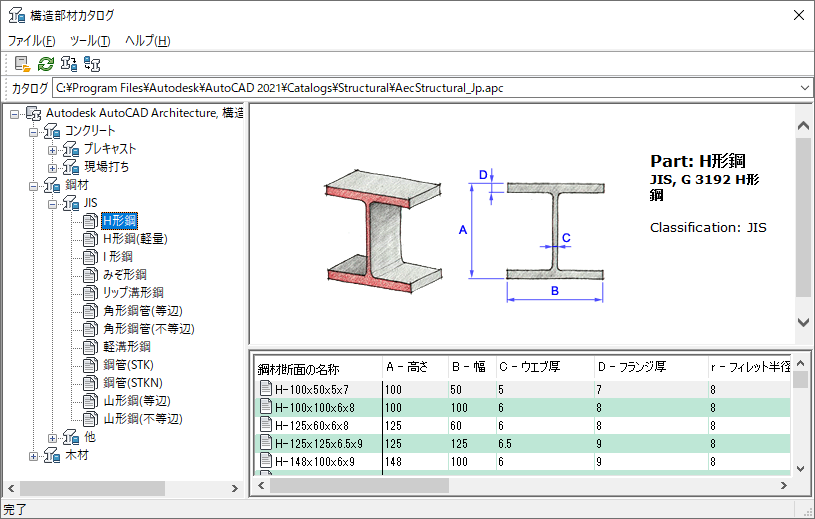Click the root Autodesk catalog icon

33,113
